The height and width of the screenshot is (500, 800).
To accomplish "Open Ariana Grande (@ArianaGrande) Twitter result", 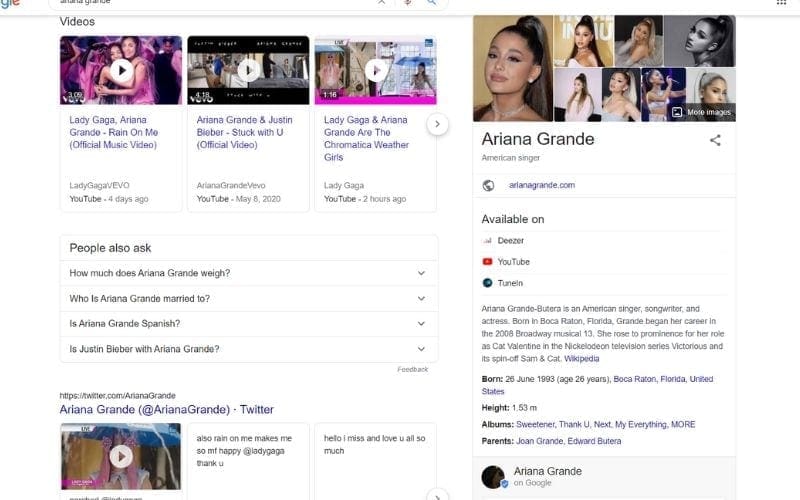I will pyautogui.click(x=166, y=409).
